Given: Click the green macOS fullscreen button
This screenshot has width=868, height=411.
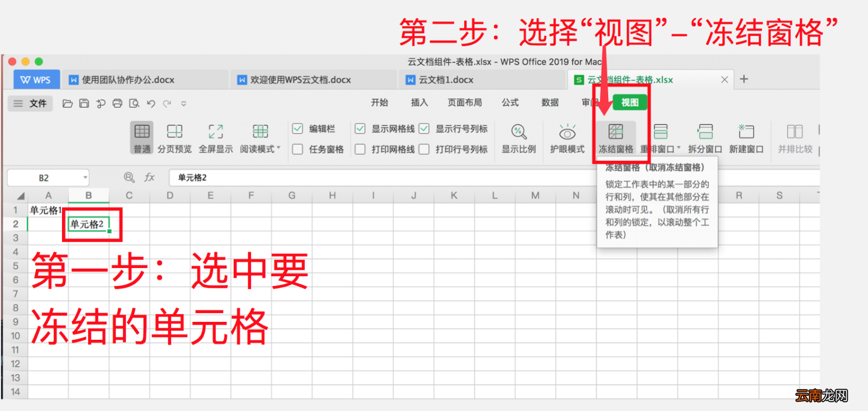Looking at the screenshot, I should click(39, 61).
